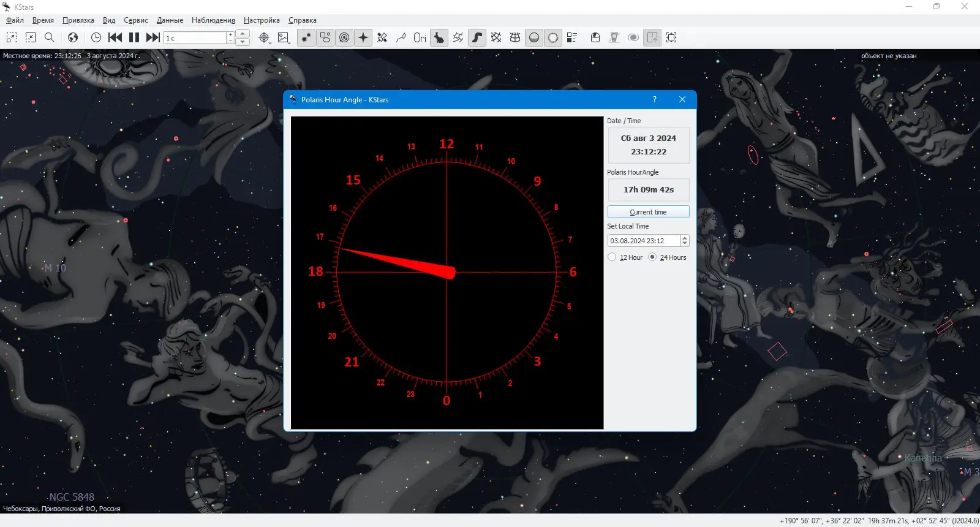Step the simulation clock backward
This screenshot has height=527, width=980.
pyautogui.click(x=115, y=37)
